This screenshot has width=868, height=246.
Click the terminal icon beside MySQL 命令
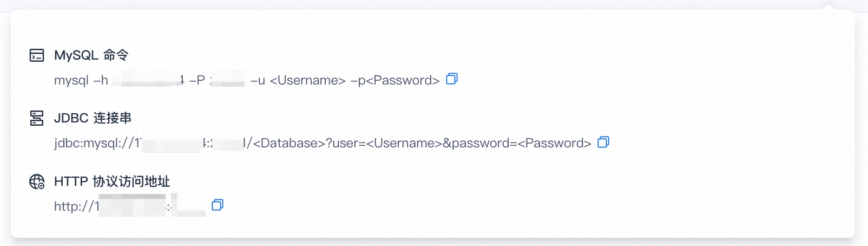37,55
